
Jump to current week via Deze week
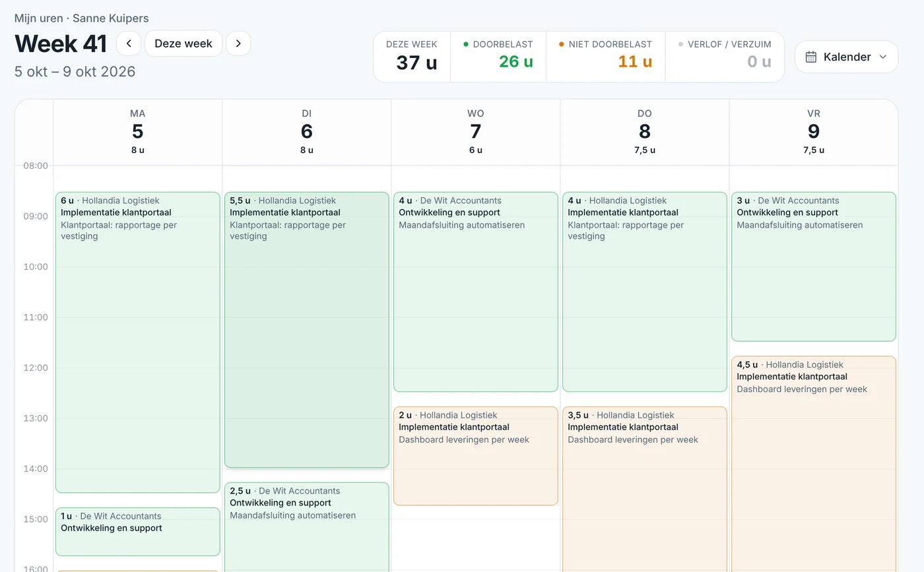click(x=183, y=44)
